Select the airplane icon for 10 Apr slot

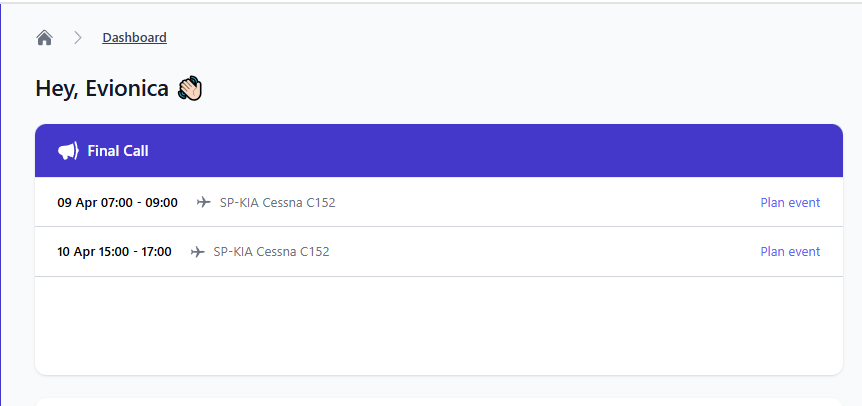pos(198,252)
